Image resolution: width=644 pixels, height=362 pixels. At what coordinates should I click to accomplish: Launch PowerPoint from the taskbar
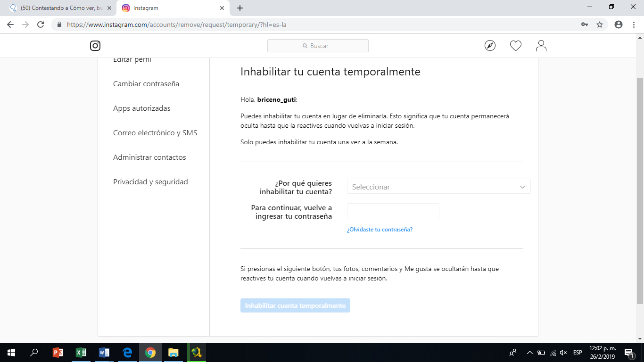click(58, 353)
